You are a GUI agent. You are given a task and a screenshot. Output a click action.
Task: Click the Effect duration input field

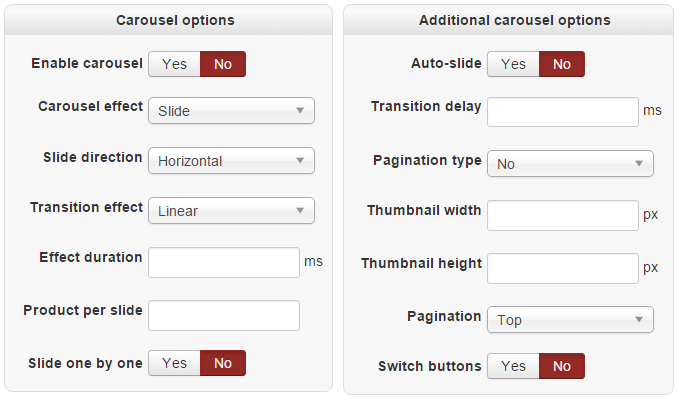click(224, 263)
